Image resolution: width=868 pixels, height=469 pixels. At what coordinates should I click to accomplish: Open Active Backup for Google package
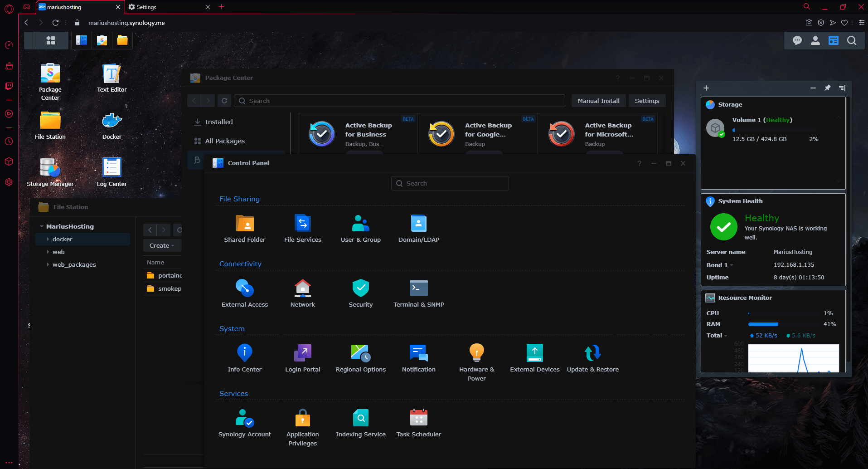pos(478,134)
